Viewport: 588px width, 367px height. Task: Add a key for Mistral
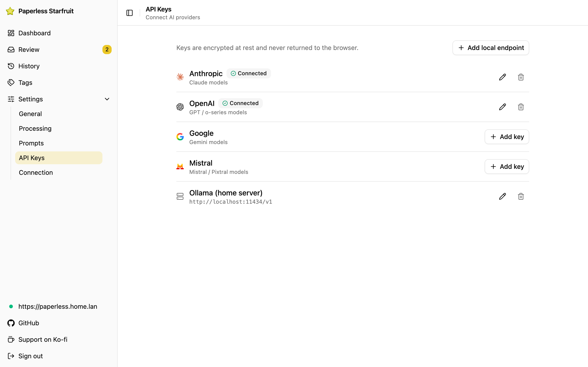click(x=507, y=167)
